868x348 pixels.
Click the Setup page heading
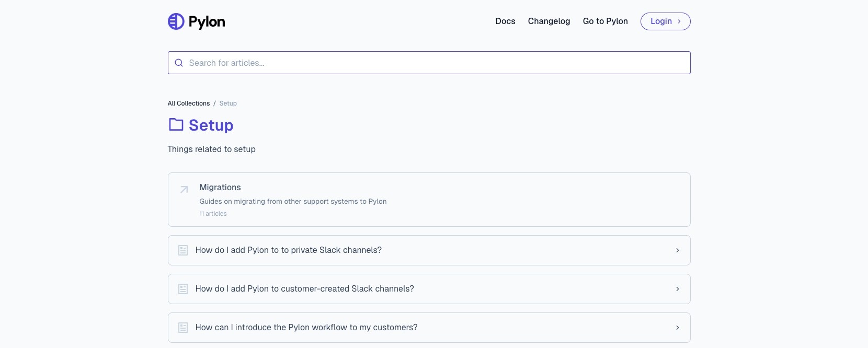tap(211, 125)
